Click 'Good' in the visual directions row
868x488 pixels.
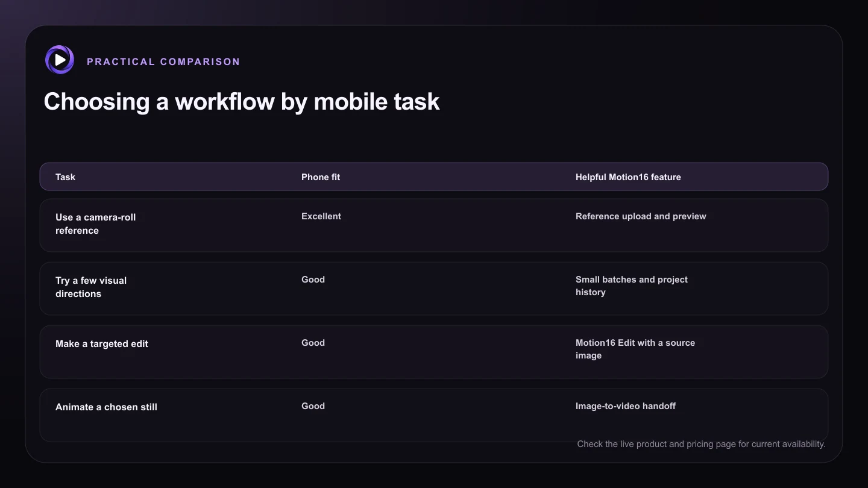point(313,280)
